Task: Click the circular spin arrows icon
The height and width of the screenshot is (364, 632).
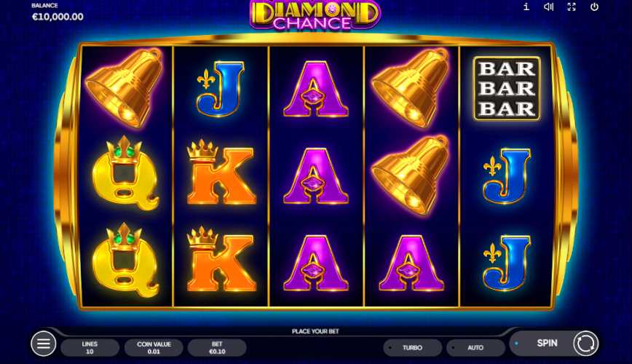Action: [585, 344]
